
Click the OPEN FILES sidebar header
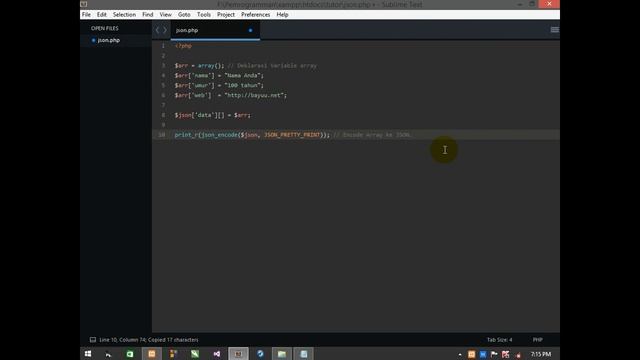pyautogui.click(x=104, y=28)
